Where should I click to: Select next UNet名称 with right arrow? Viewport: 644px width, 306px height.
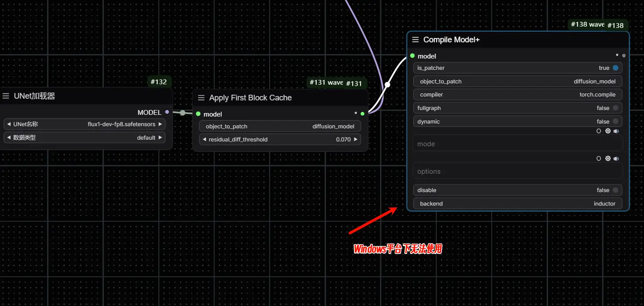pos(160,124)
